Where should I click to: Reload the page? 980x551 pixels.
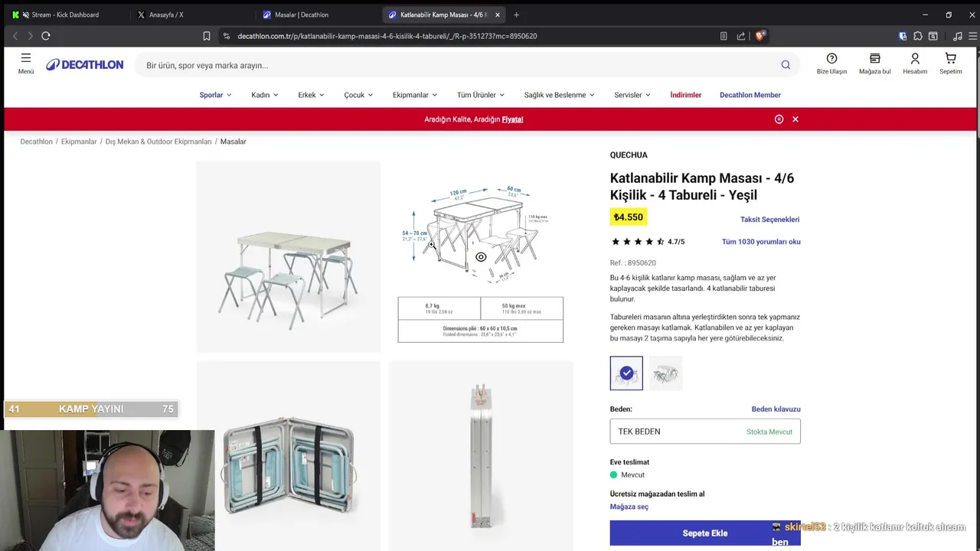(x=46, y=36)
